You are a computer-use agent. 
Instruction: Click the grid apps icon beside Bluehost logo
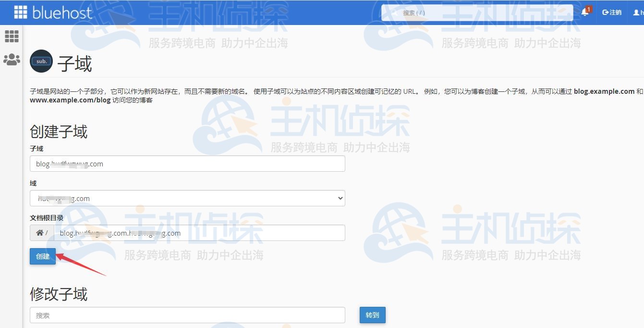click(20, 12)
